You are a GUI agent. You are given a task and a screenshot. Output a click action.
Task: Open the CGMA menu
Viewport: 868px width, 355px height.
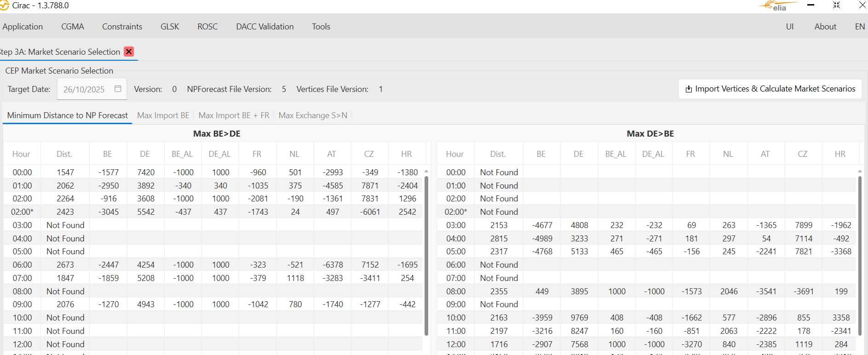pyautogui.click(x=73, y=27)
